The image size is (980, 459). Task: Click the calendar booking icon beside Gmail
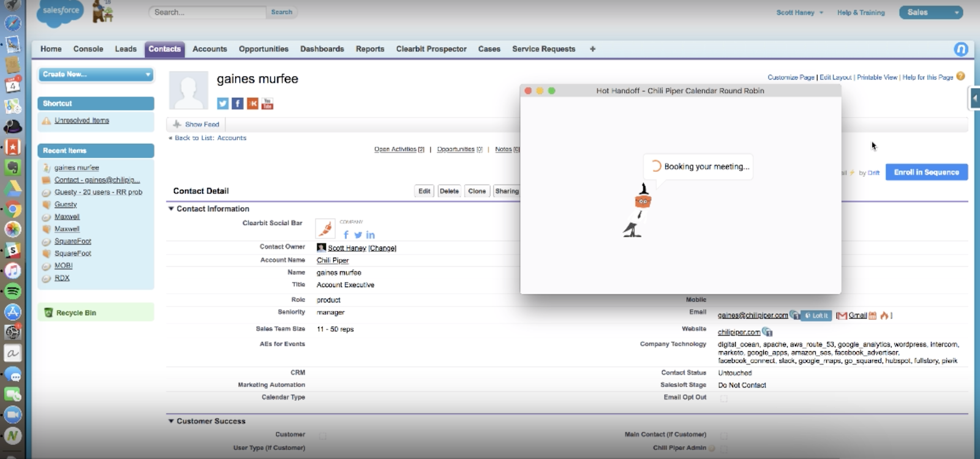click(873, 316)
